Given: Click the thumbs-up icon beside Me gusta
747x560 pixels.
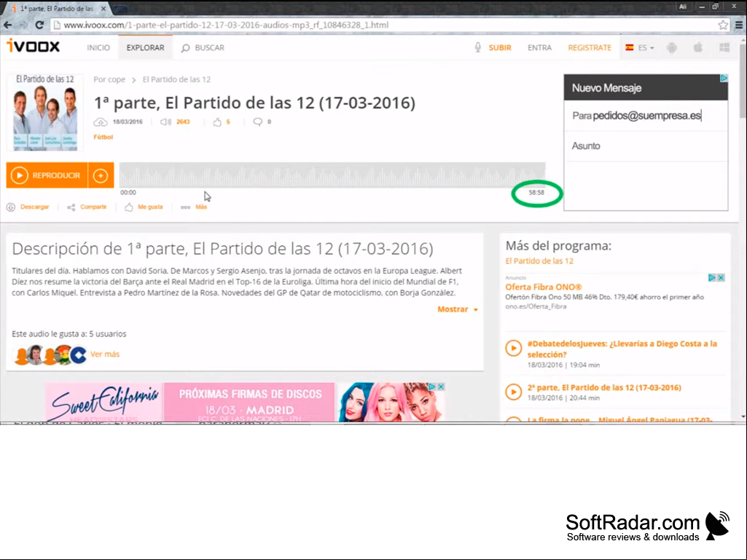Looking at the screenshot, I should click(x=128, y=207).
